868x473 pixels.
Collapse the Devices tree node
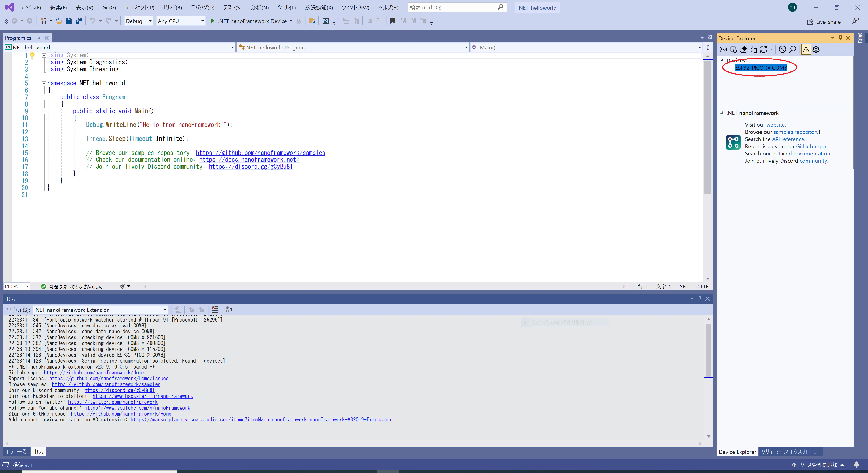tap(722, 60)
